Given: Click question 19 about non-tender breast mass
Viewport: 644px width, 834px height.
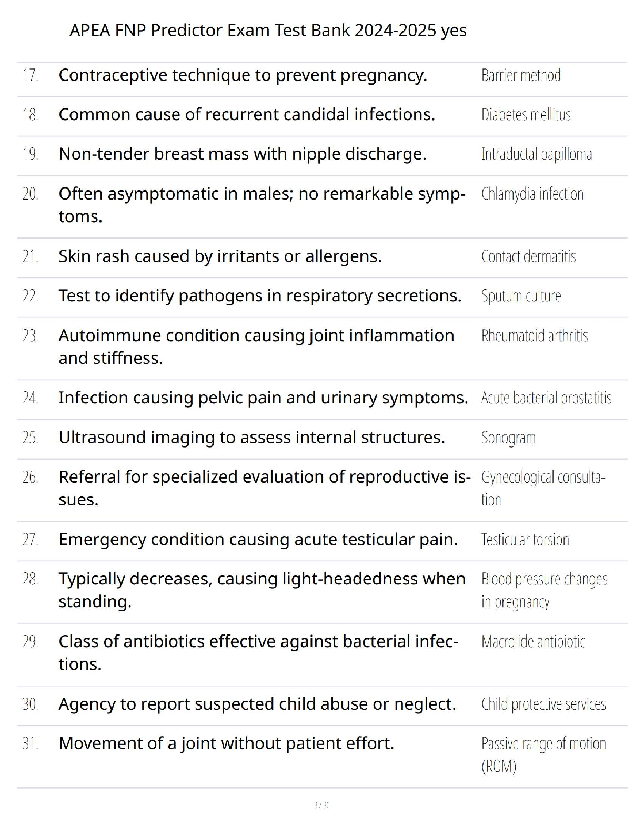Looking at the screenshot, I should click(x=242, y=154).
